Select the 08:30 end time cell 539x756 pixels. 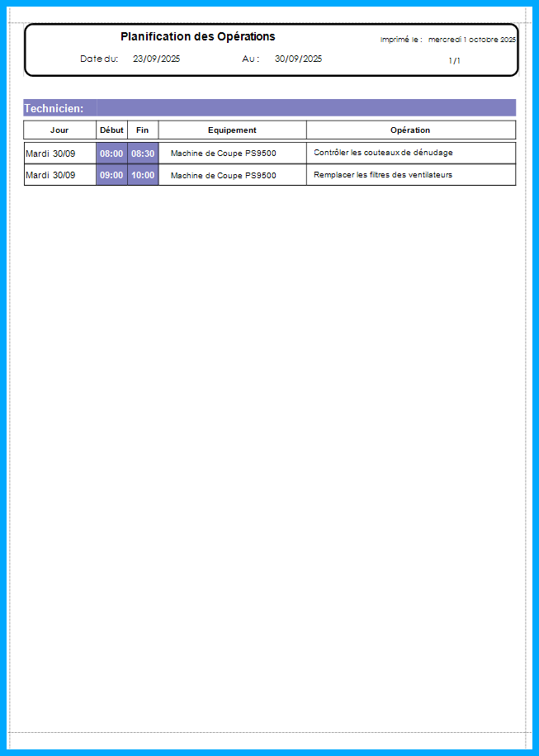(143, 154)
